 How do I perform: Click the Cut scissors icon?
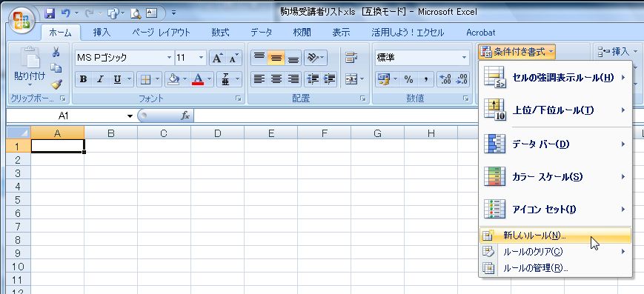tap(56, 52)
